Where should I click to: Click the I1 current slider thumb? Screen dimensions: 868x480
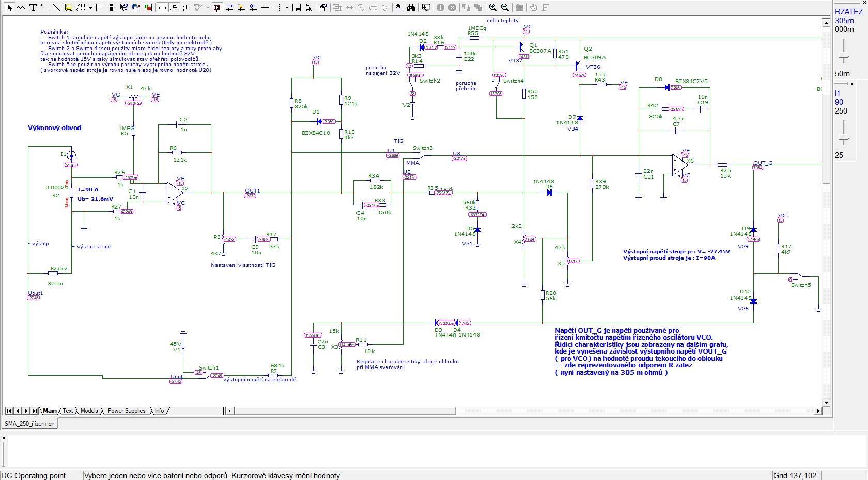tap(844, 137)
